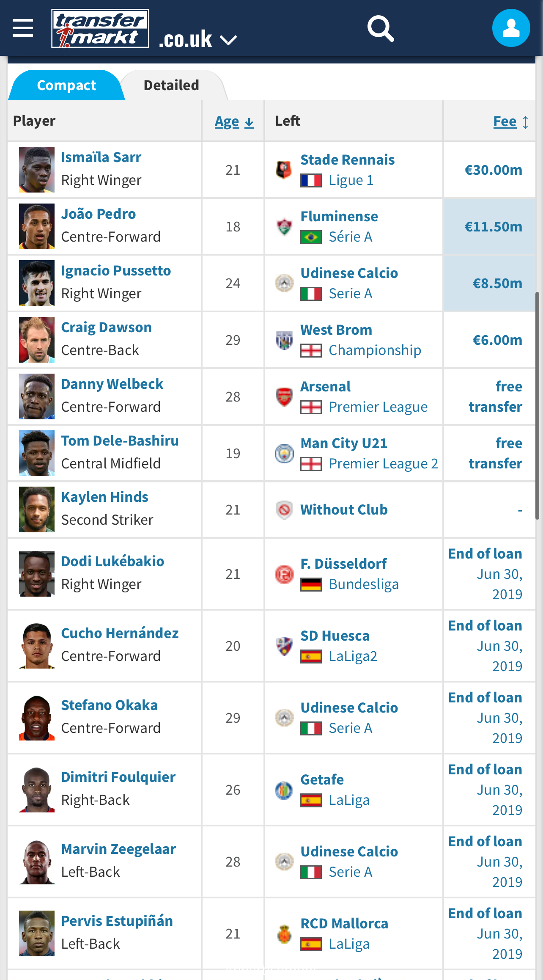Expand the .co.uk domain dropdown

(x=197, y=39)
